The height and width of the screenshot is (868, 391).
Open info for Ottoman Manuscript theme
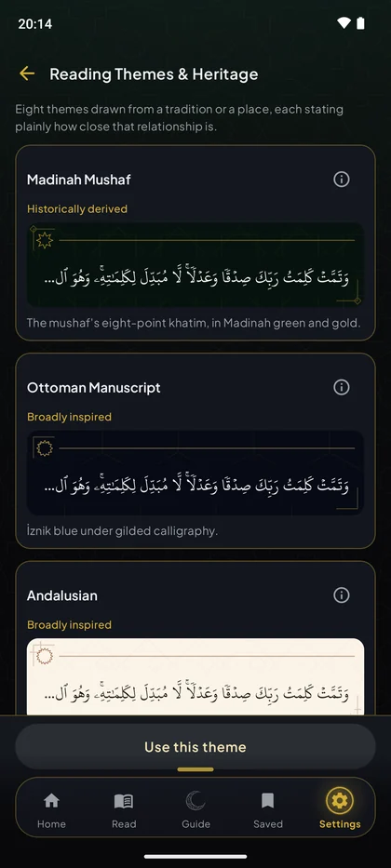tap(341, 388)
